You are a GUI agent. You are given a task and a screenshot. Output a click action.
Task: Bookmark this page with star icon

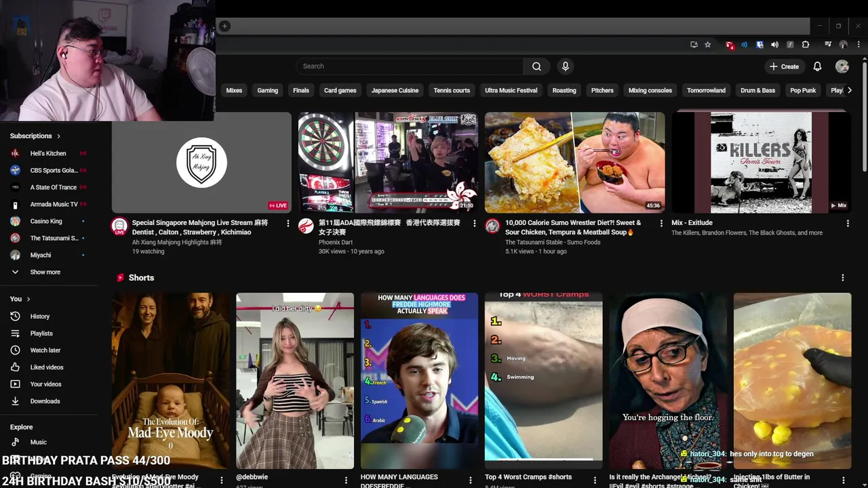click(x=708, y=45)
